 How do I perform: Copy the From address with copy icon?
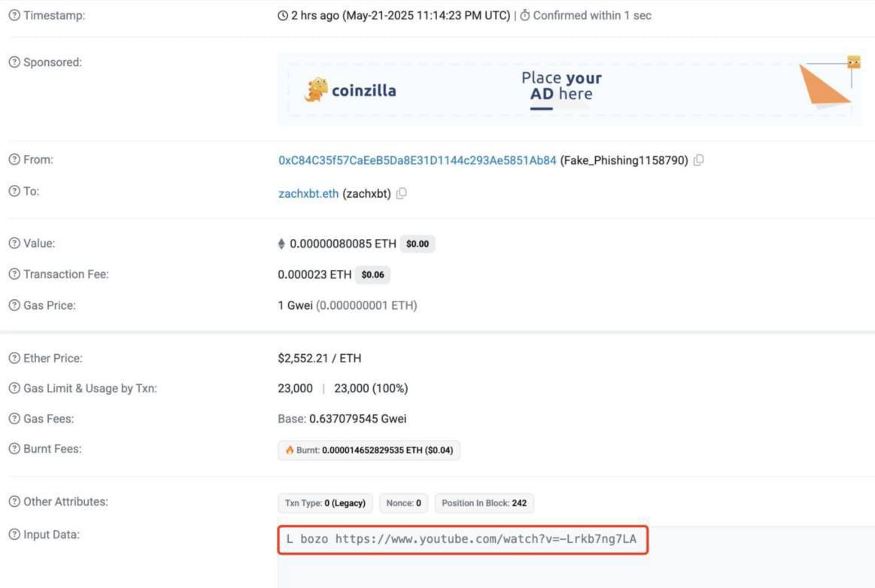click(x=699, y=160)
